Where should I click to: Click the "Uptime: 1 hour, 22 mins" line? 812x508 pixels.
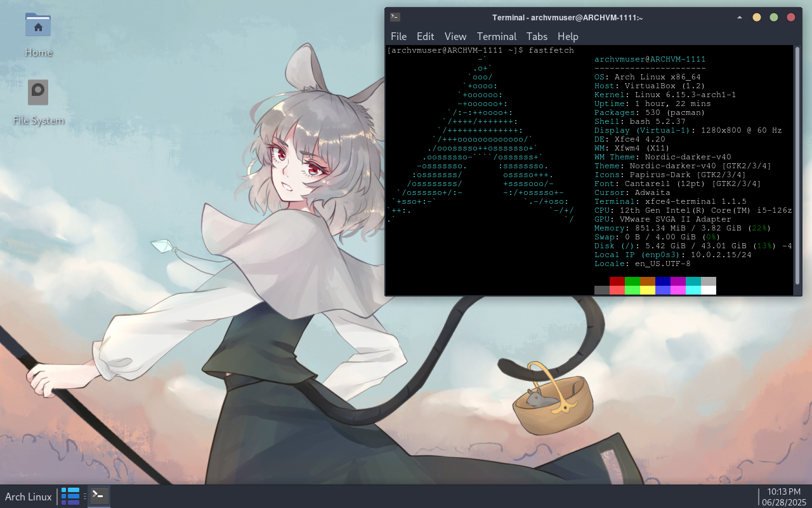tap(653, 104)
